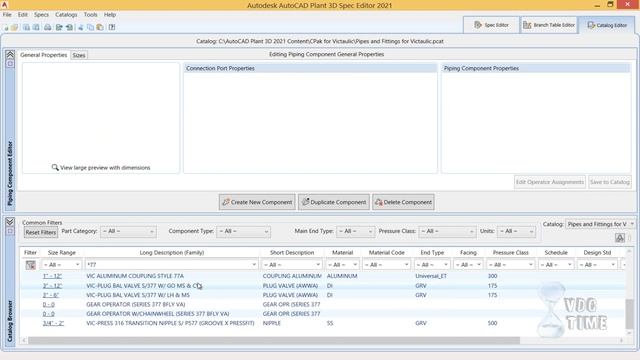Select row GEAR OPERATOR W/CHAINWHEEL
The width and height of the screenshot is (640, 360).
(322, 314)
